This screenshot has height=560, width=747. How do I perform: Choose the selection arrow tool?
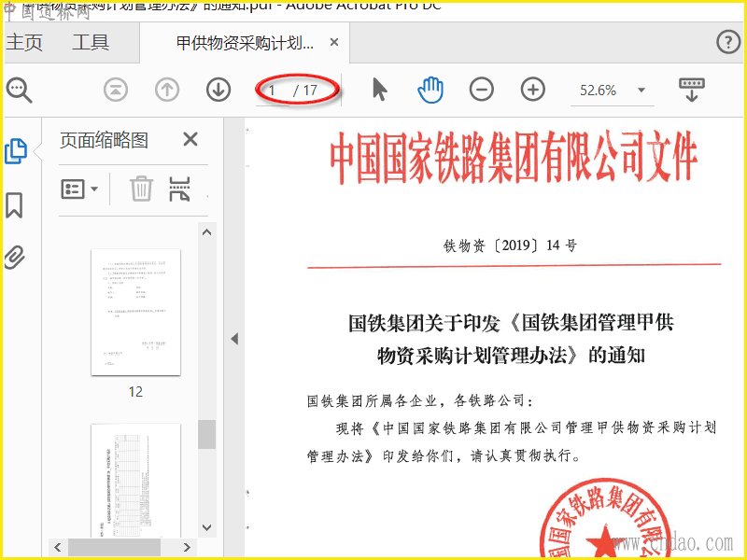click(x=379, y=90)
